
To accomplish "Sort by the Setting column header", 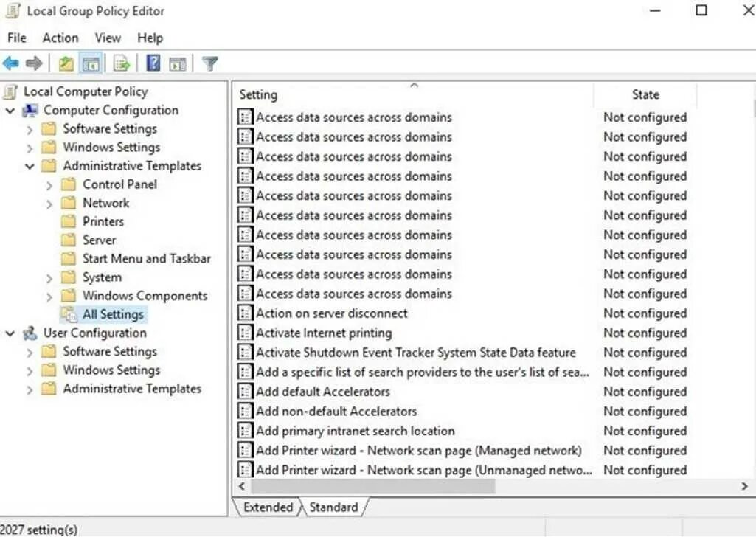I will point(414,94).
